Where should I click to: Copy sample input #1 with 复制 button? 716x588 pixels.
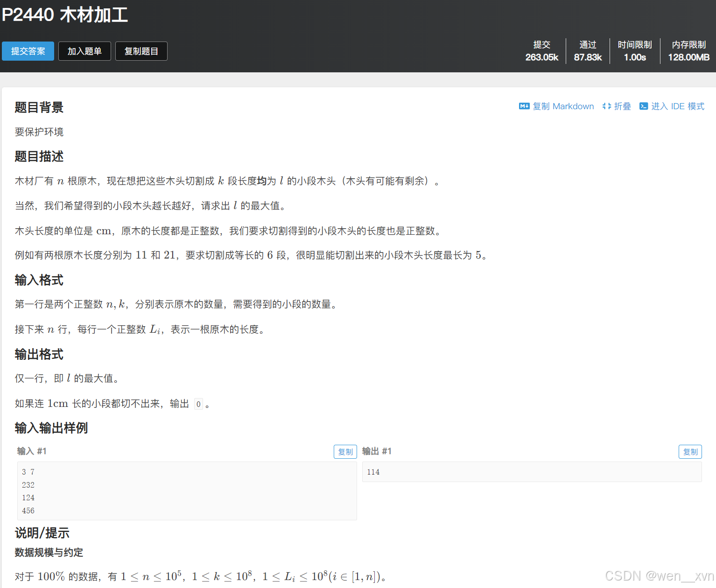(345, 452)
